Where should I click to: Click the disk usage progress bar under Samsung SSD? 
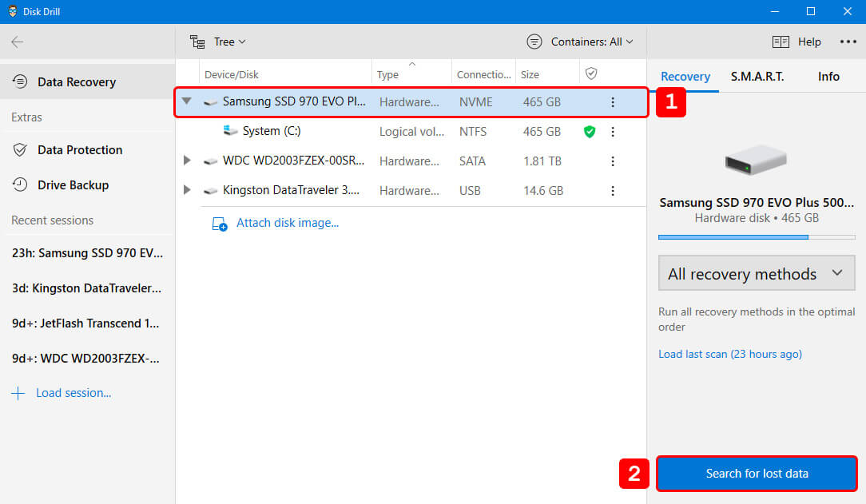click(x=757, y=236)
